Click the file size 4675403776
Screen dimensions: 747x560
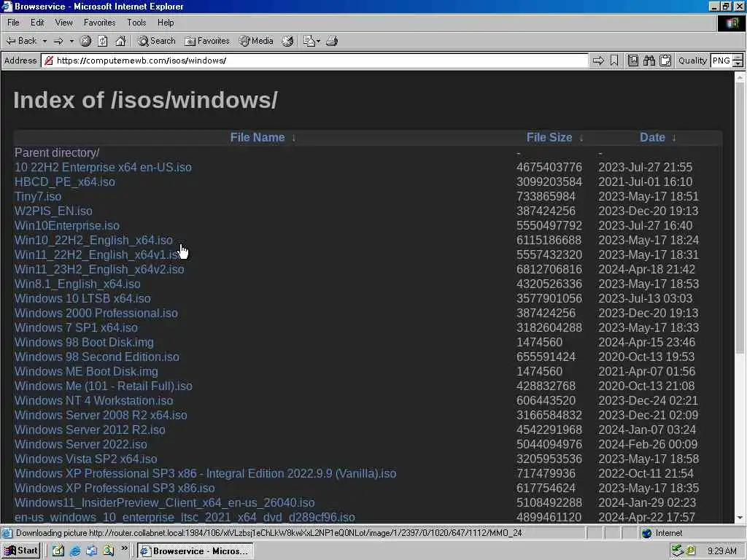pyautogui.click(x=549, y=168)
